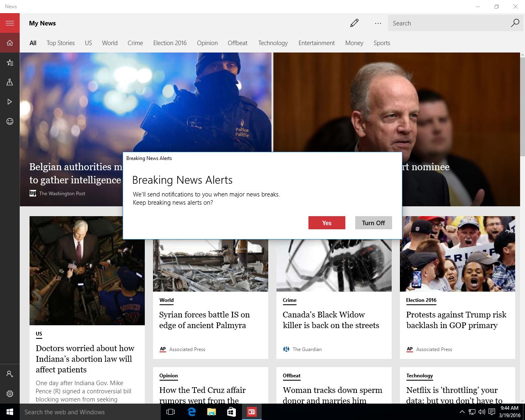The image size is (525, 420).
Task: Open Doctors worried about Indiana story
Action: coord(85,359)
